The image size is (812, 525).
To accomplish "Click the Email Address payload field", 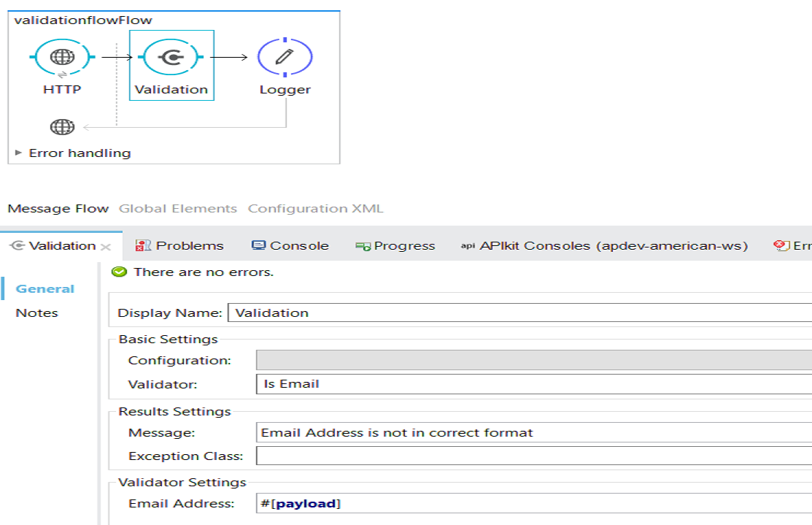I will click(x=533, y=504).
